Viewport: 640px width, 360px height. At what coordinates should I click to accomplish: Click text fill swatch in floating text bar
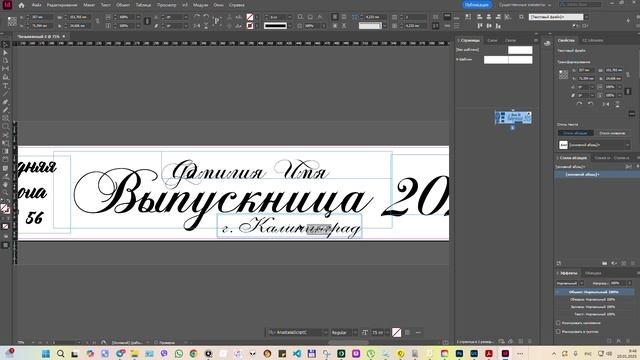click(396, 333)
